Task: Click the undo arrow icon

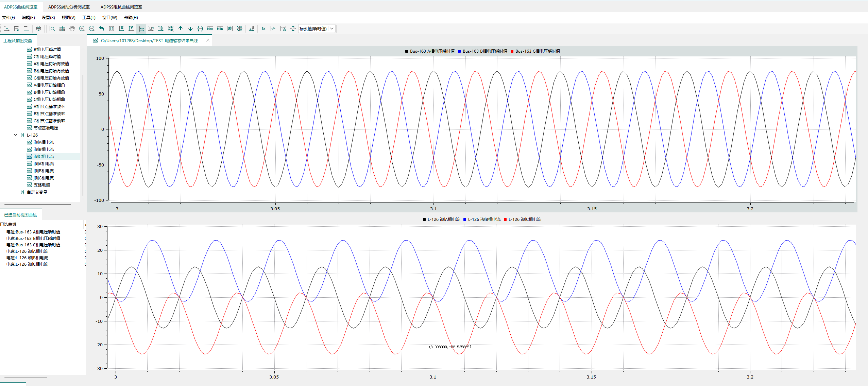Action: [x=101, y=29]
